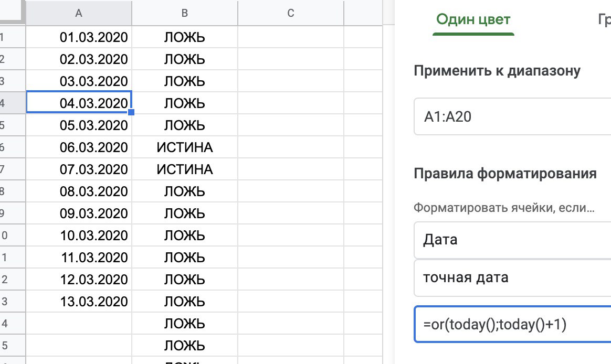This screenshot has height=364, width=611.
Task: Switch to the "Один цвет" tab
Action: point(473,20)
